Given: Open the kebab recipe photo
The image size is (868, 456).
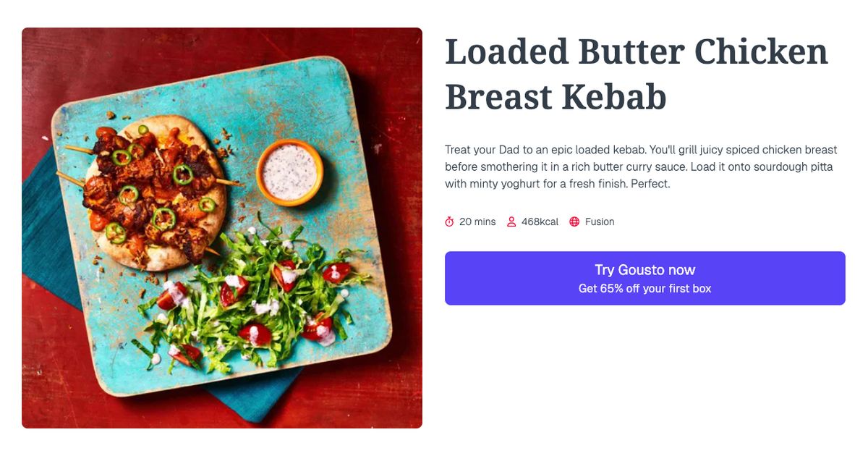Looking at the screenshot, I should click(222, 227).
